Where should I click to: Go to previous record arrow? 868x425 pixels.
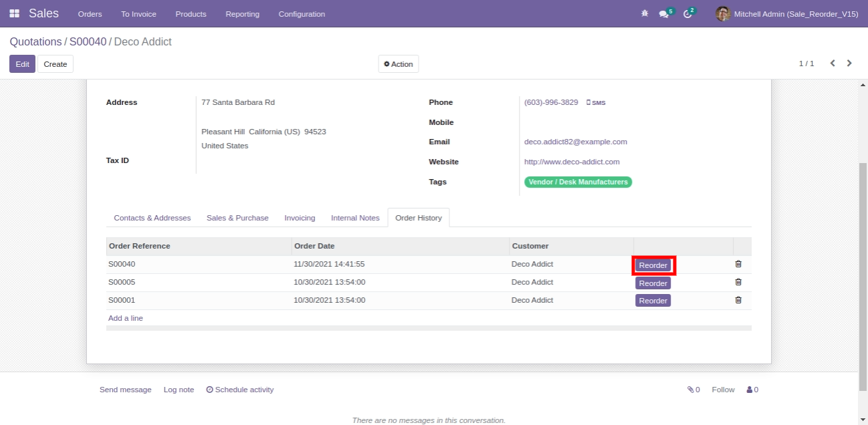[x=833, y=63]
